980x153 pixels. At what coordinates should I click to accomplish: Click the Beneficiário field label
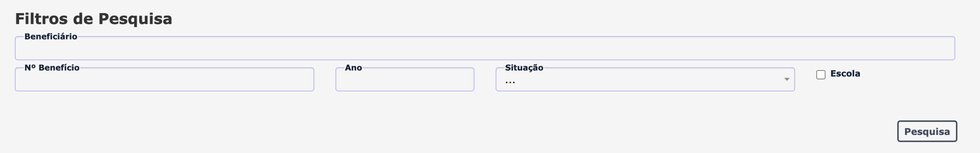[51, 36]
